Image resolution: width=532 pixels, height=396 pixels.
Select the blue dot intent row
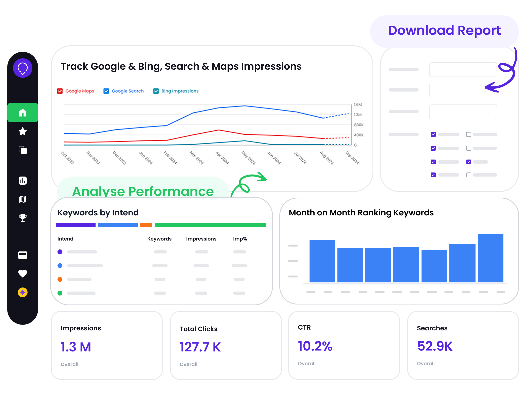(x=152, y=266)
